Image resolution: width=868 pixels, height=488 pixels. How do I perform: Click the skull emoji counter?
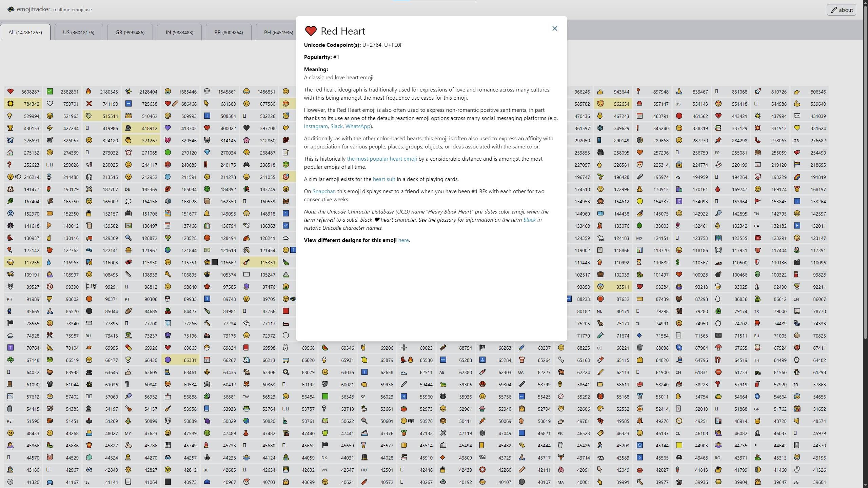(x=224, y=91)
